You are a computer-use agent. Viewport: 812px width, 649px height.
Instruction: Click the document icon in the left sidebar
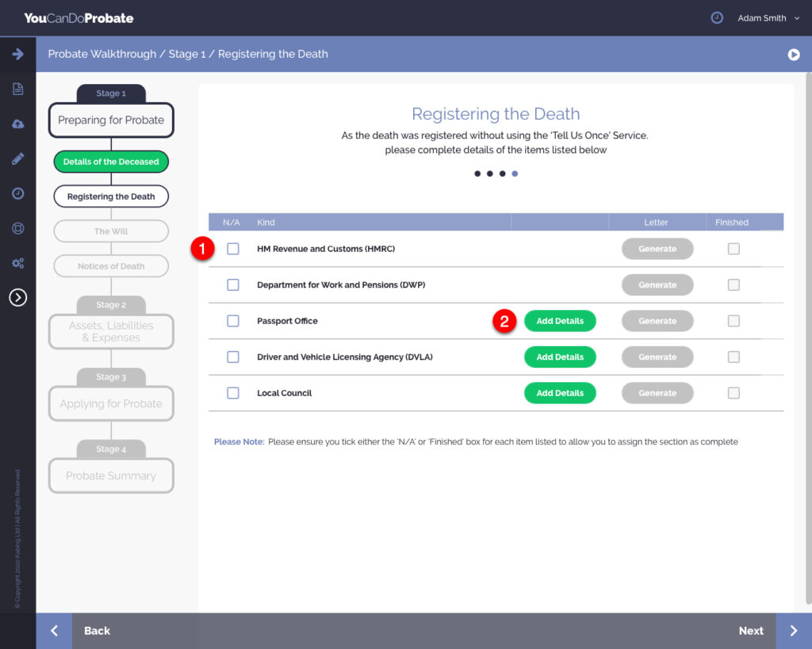tap(17, 89)
